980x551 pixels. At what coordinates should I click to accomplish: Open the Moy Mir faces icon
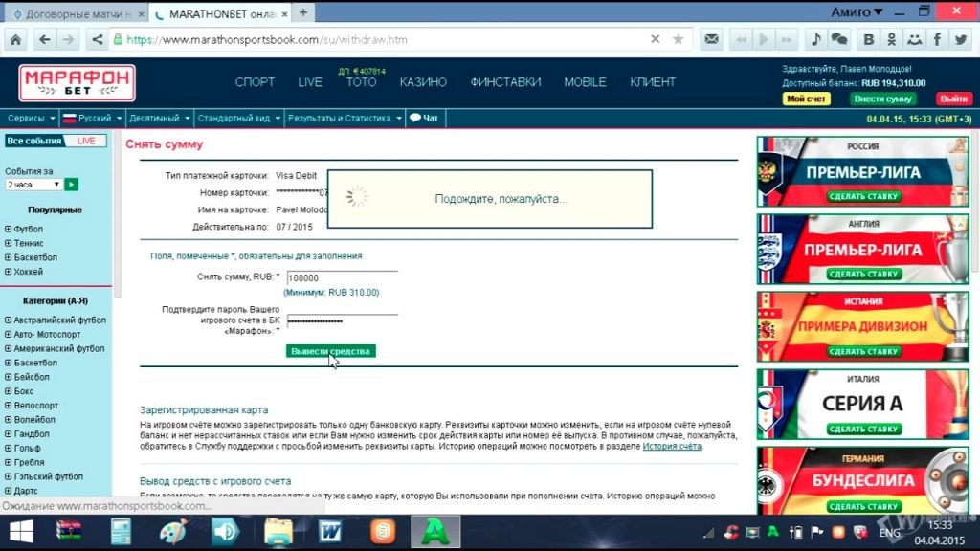tap(914, 39)
